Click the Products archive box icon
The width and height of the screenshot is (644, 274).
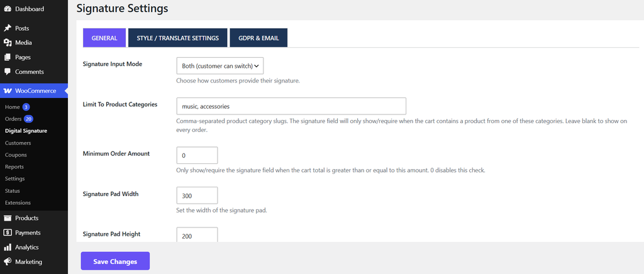tap(8, 218)
